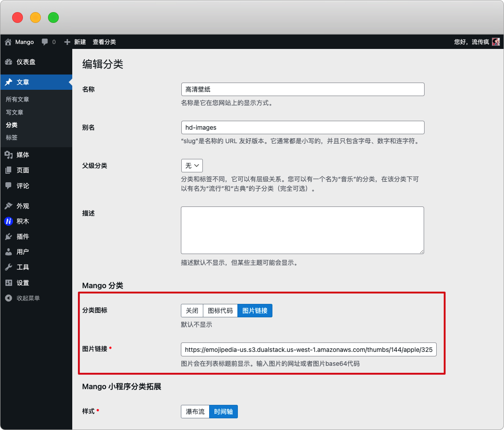Click 收起菜单 text button

click(x=28, y=298)
